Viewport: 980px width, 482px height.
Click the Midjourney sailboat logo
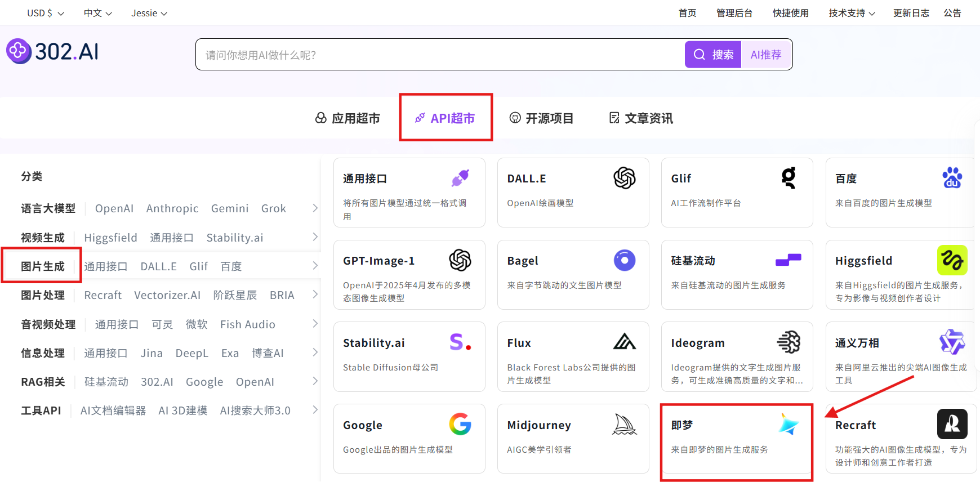coord(625,424)
